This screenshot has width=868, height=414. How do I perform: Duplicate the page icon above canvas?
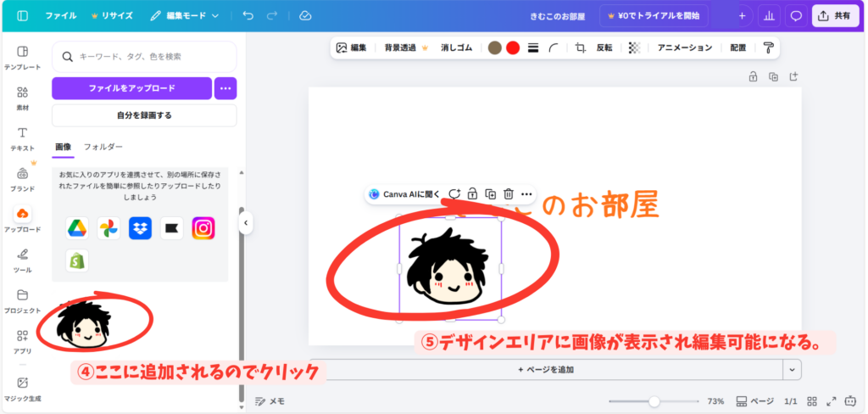(773, 77)
